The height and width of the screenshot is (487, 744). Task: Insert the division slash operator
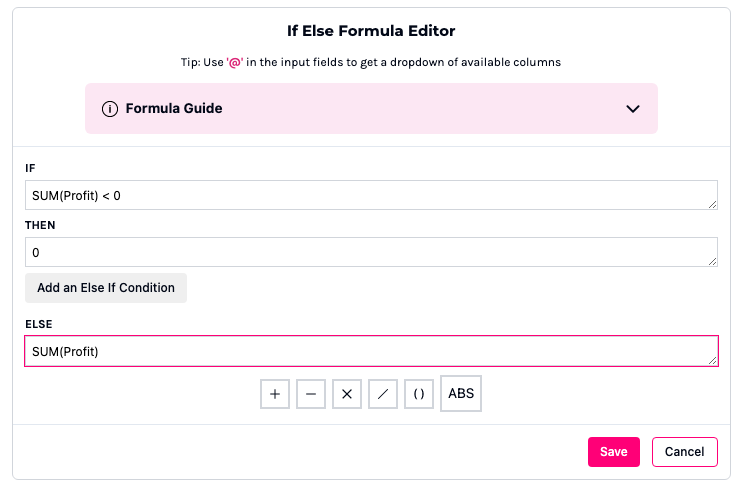[383, 394]
